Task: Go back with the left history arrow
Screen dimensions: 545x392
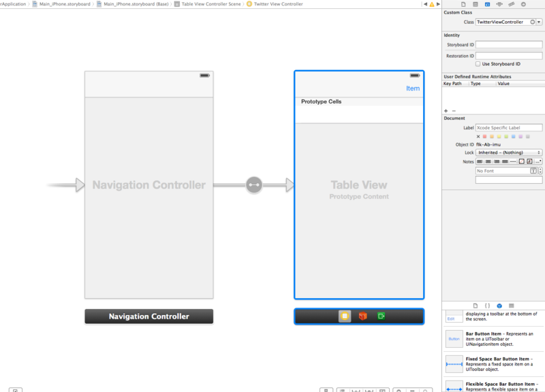Action: pyautogui.click(x=425, y=4)
